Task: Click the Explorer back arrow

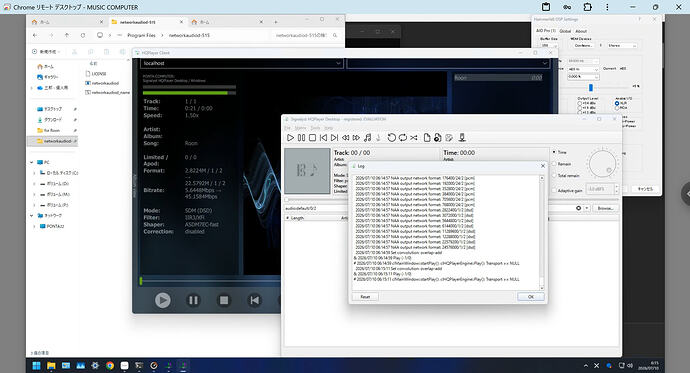Action: 35,35
